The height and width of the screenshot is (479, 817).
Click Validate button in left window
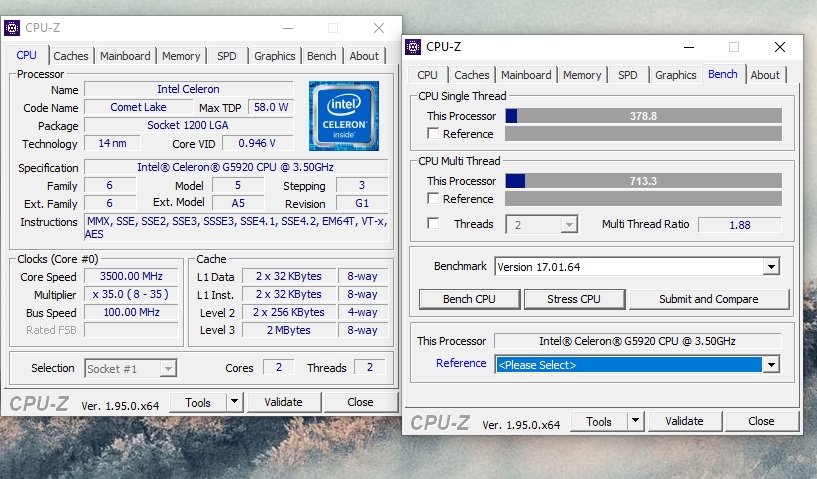pos(283,402)
